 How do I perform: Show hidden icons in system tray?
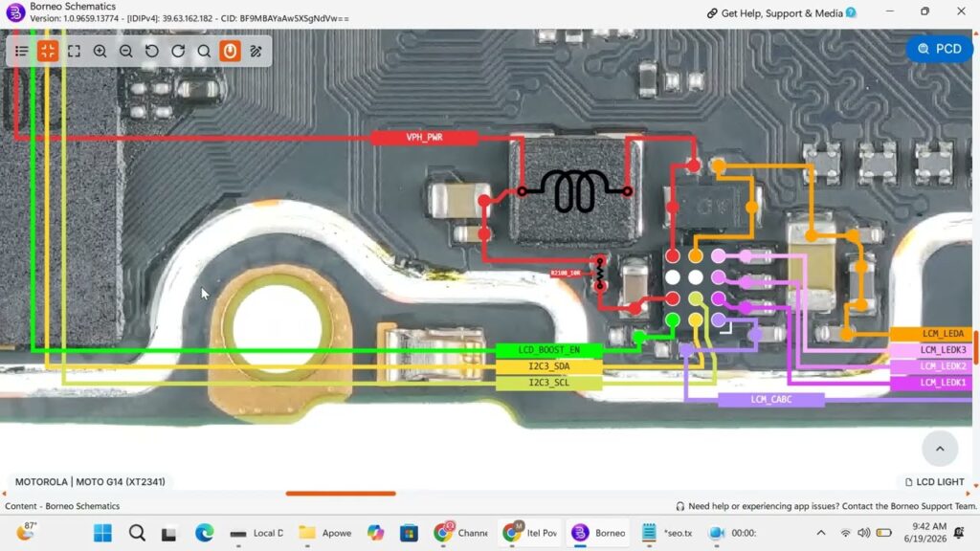821,533
